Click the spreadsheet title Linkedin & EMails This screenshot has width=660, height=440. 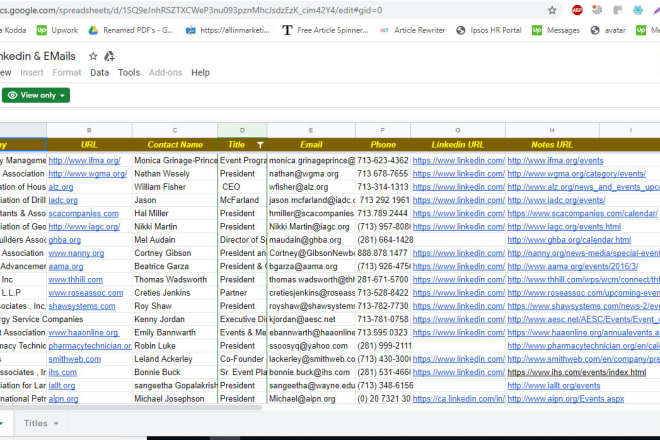point(37,56)
